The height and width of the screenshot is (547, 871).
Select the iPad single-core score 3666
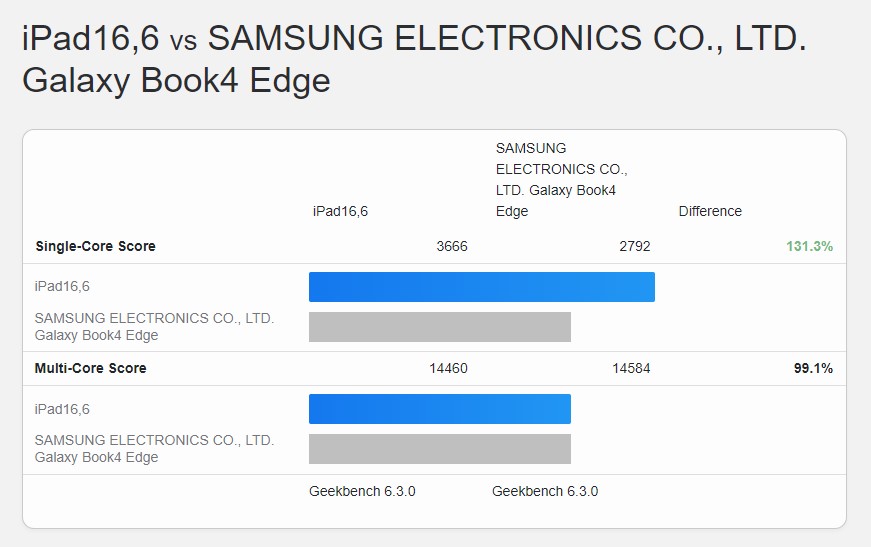(451, 246)
